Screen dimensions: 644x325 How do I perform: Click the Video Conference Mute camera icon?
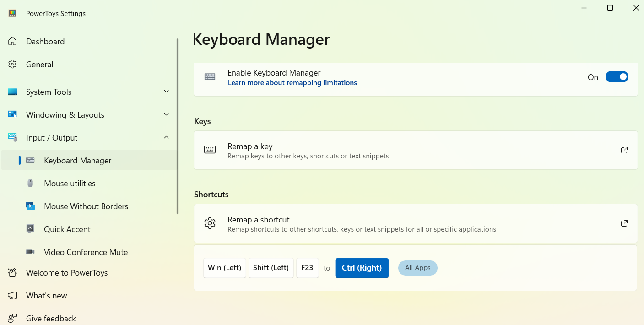pos(30,252)
